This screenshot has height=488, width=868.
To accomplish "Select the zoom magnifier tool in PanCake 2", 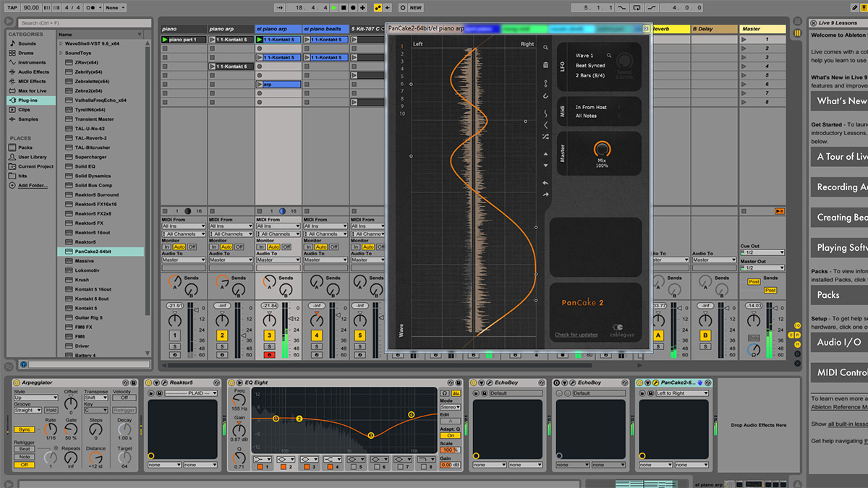I will tap(545, 48).
